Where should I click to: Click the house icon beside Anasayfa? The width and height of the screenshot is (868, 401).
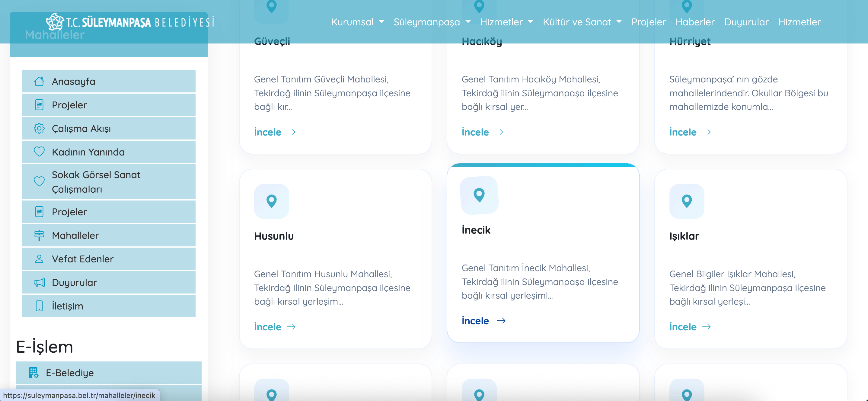click(x=39, y=81)
